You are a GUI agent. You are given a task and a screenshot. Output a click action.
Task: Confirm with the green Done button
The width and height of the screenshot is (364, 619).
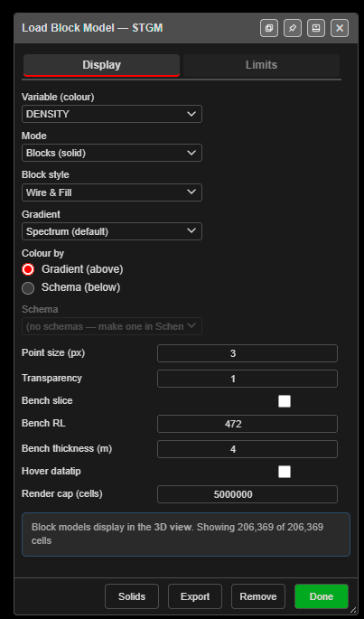(322, 596)
